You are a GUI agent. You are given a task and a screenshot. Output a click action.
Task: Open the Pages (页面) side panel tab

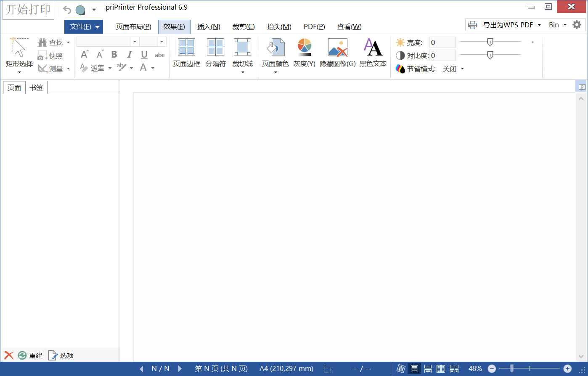14,88
